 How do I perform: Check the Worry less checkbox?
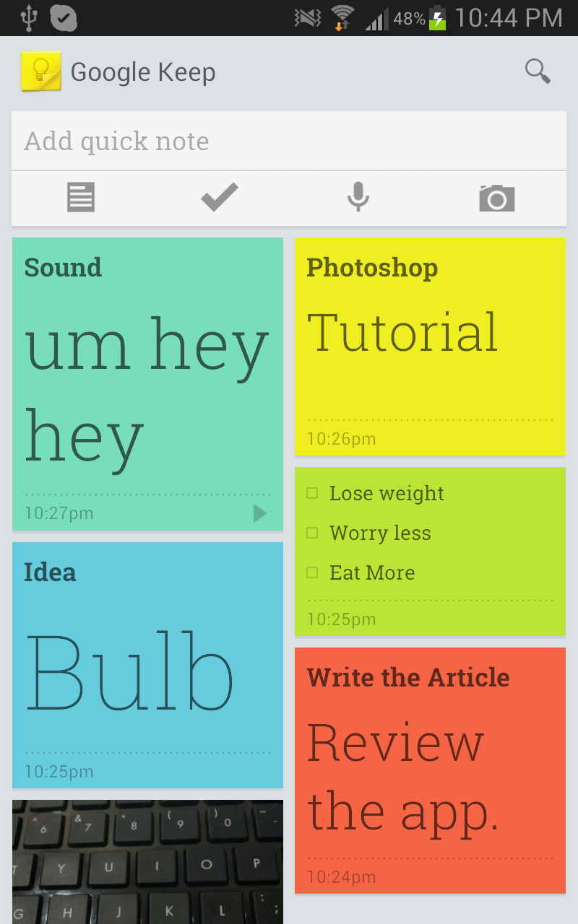coord(313,533)
